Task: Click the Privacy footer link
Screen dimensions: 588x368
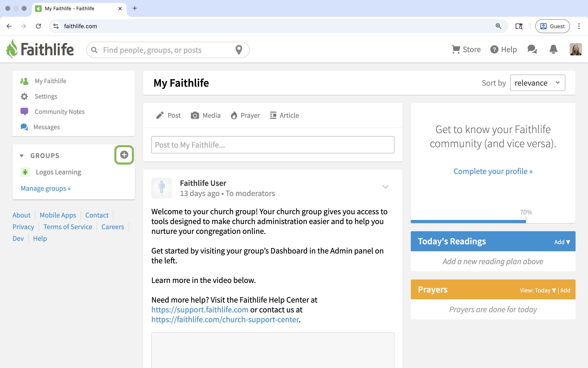Action: pyautogui.click(x=23, y=227)
